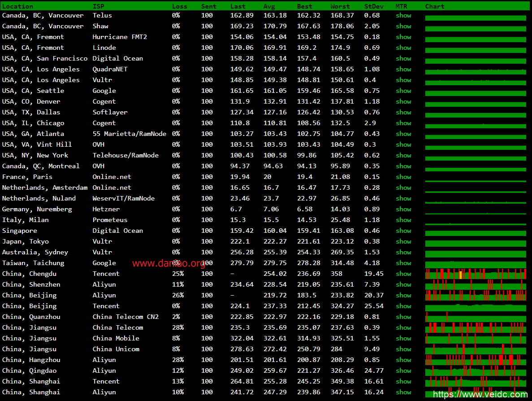Click the Loss column header
Viewport: 532px width, 401px height.
[x=180, y=6]
